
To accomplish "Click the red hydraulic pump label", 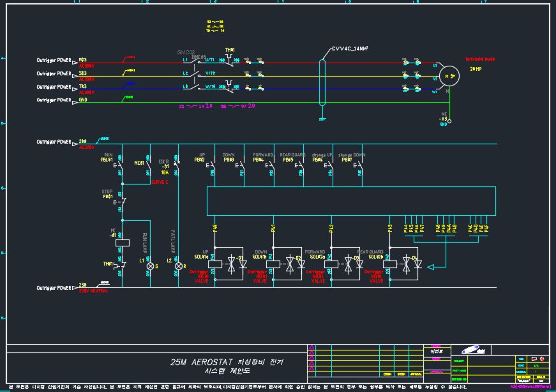I will click(480, 59).
